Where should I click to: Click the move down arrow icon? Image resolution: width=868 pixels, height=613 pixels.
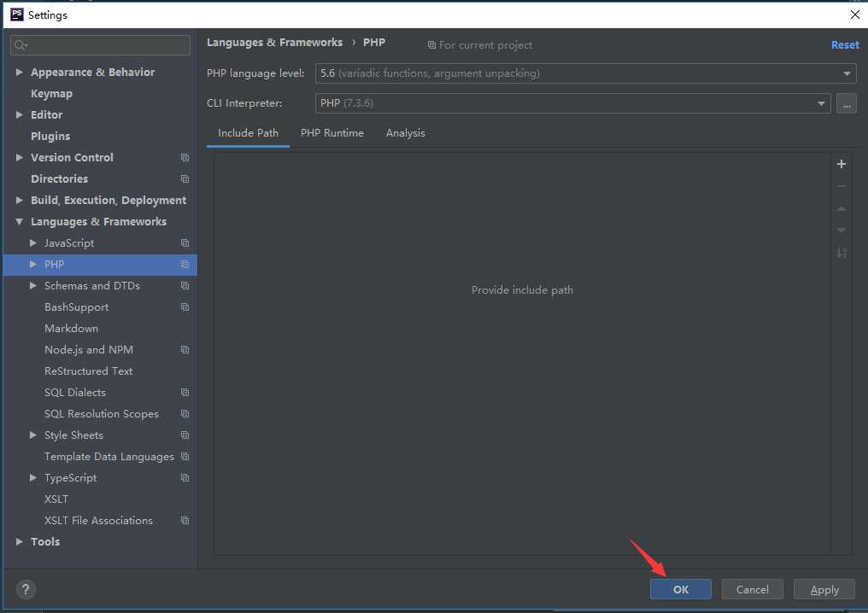(841, 231)
